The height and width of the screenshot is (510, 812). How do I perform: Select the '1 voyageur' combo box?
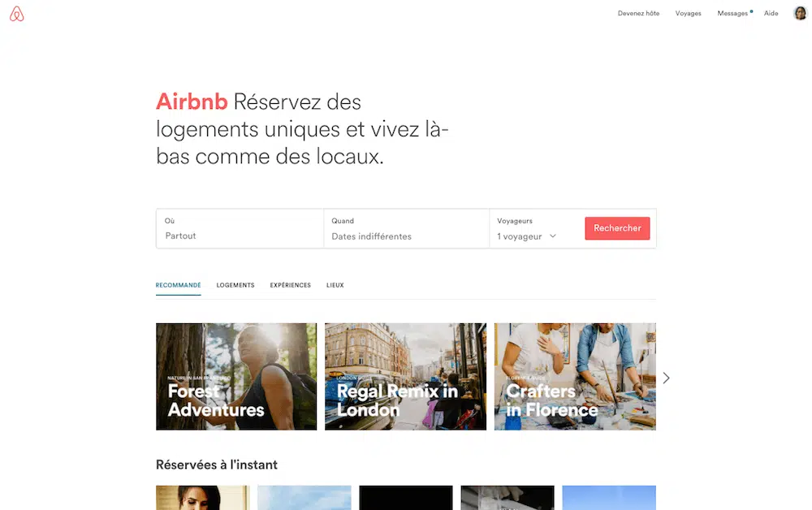tap(527, 236)
